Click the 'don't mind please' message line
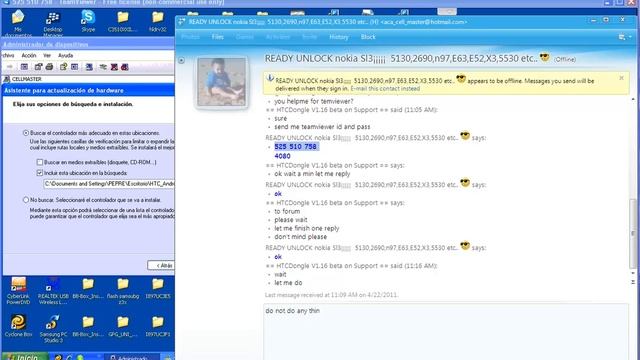 click(x=300, y=237)
